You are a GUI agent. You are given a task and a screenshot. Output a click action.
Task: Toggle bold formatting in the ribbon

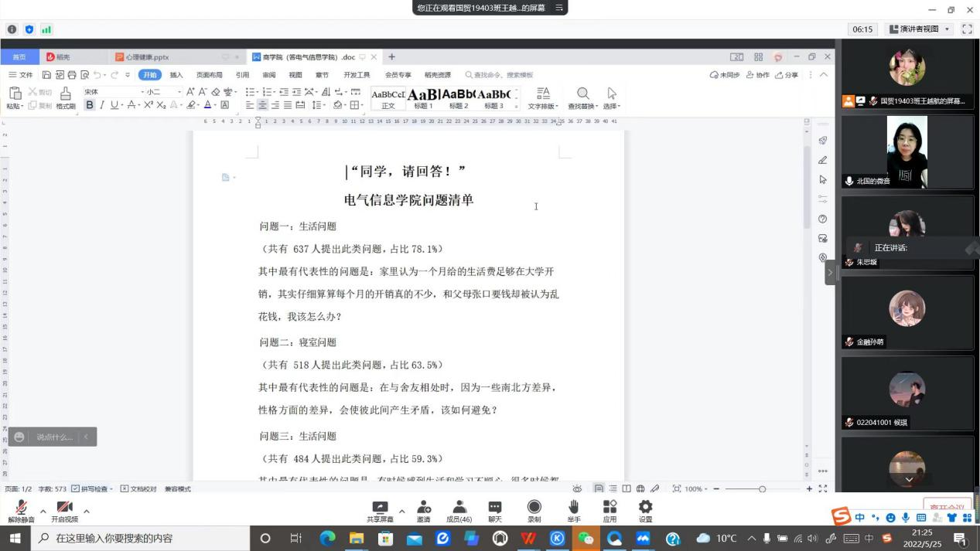pyautogui.click(x=90, y=105)
